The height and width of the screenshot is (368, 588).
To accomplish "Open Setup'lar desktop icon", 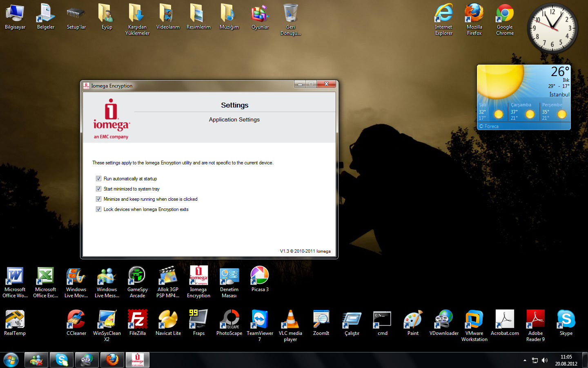I will point(76,17).
